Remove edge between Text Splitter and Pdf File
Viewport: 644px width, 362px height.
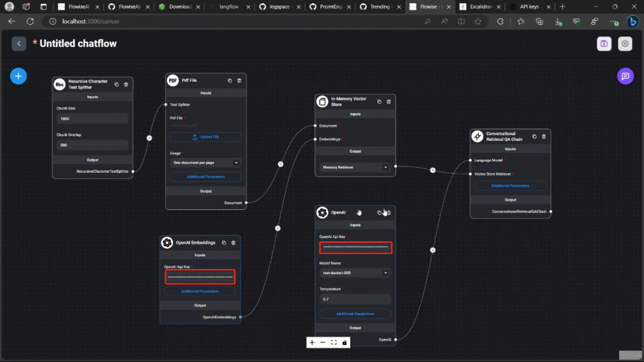[150, 138]
